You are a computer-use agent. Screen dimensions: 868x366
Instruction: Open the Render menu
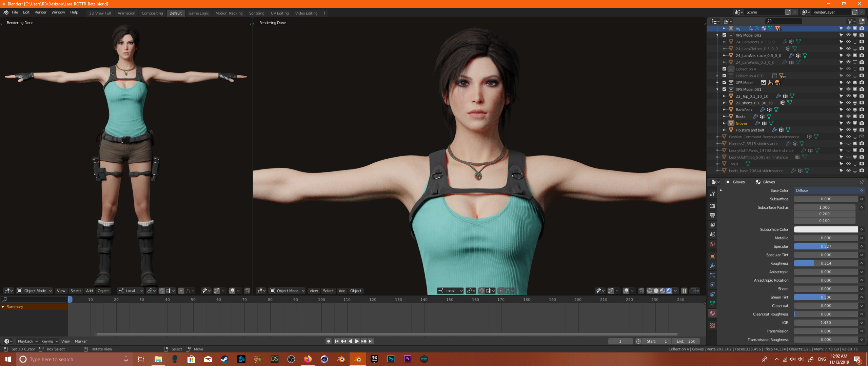41,12
